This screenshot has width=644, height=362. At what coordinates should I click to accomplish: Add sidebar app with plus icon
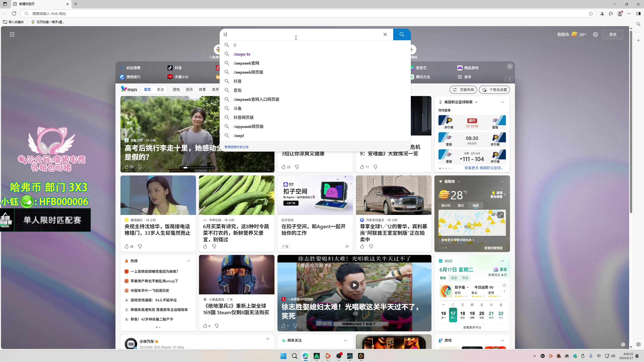click(x=638, y=40)
